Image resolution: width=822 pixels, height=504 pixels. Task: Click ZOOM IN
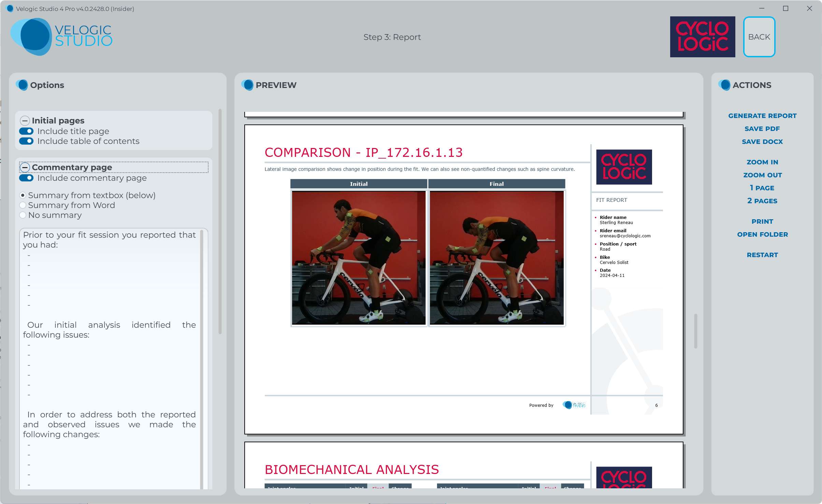(762, 162)
